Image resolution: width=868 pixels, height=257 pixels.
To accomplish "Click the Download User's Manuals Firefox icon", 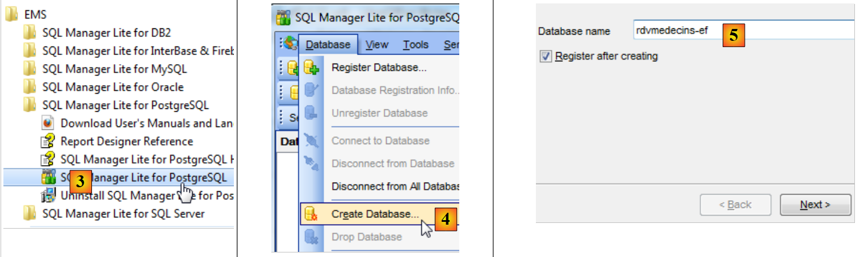I will pyautogui.click(x=48, y=123).
